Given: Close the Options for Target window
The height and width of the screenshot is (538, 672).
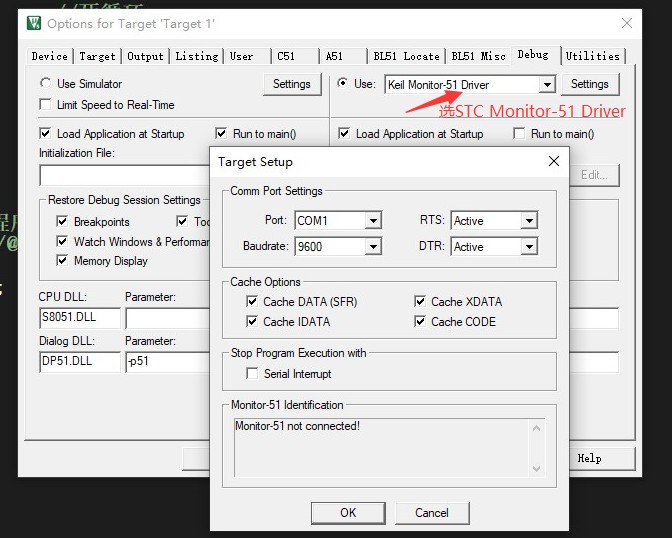Looking at the screenshot, I should click(627, 23).
